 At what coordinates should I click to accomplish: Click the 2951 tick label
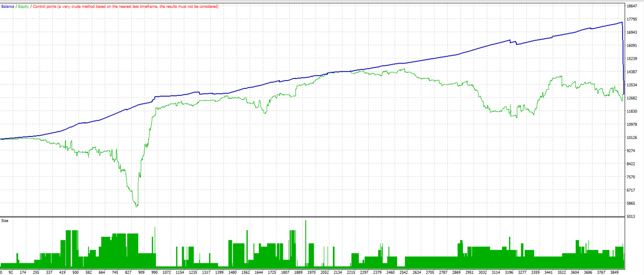click(469, 272)
